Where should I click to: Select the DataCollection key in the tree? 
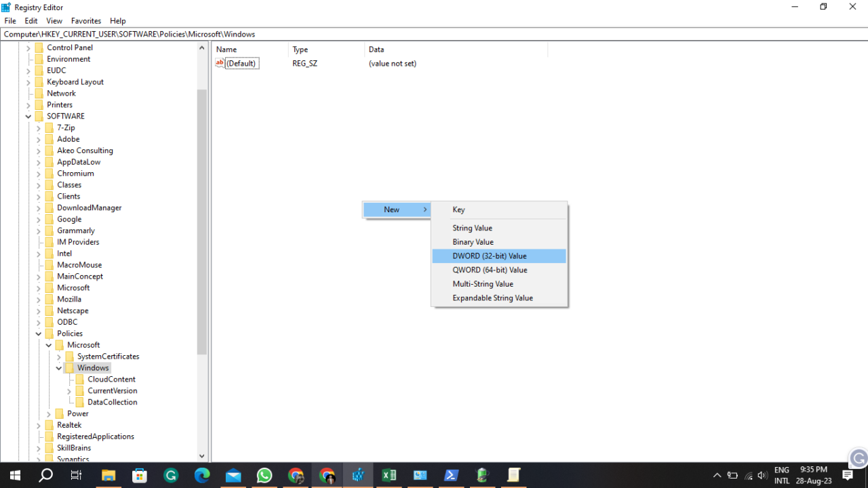click(113, 402)
